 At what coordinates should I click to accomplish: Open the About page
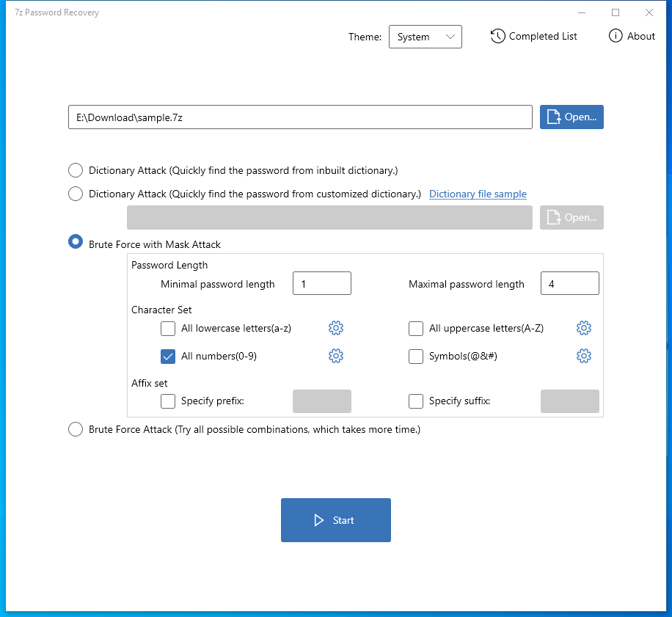(632, 37)
